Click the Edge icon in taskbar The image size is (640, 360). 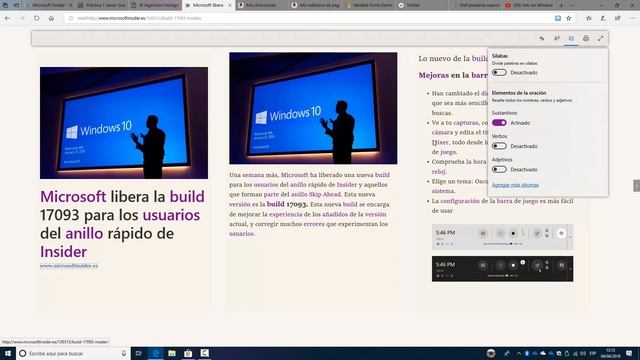[x=156, y=353]
